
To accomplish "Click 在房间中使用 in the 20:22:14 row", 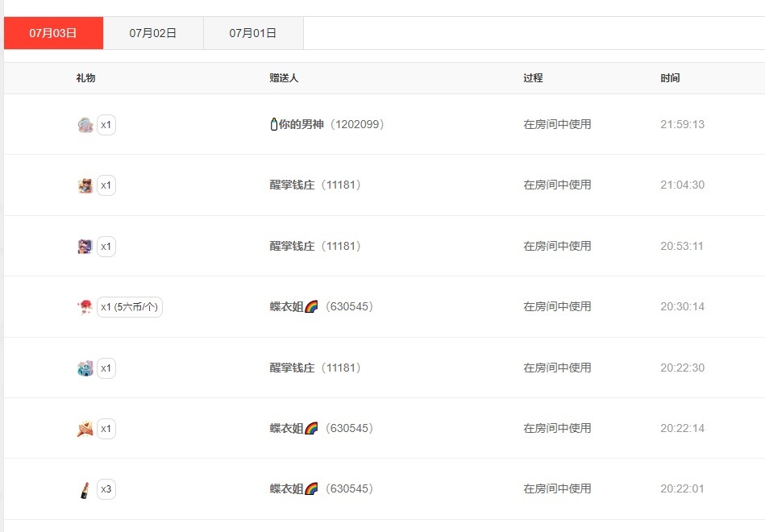I will pos(557,428).
